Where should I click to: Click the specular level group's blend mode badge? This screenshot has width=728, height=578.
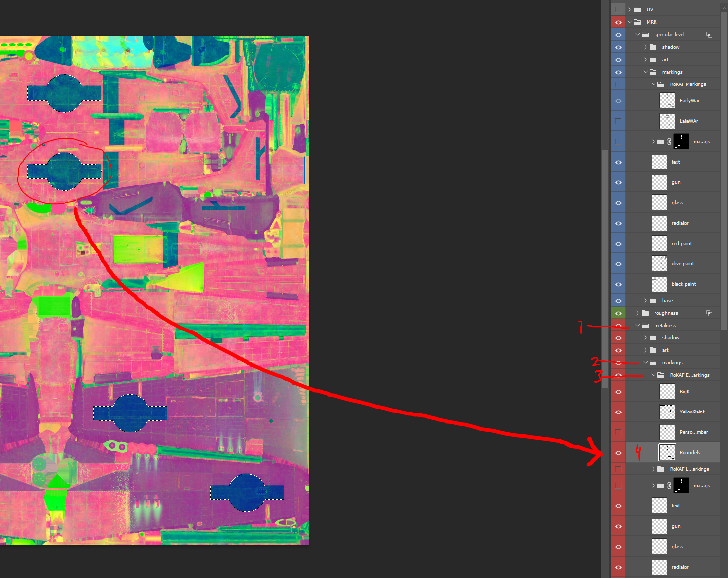(709, 34)
